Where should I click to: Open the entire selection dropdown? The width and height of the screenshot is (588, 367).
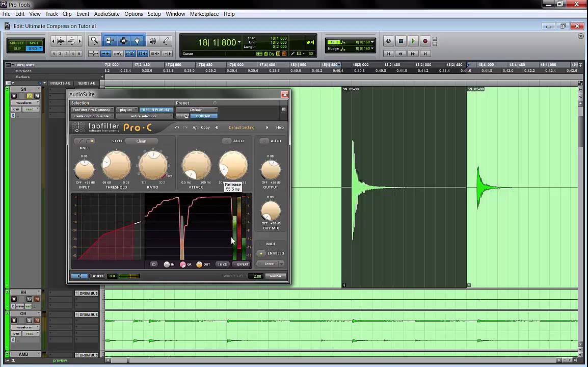tap(144, 116)
